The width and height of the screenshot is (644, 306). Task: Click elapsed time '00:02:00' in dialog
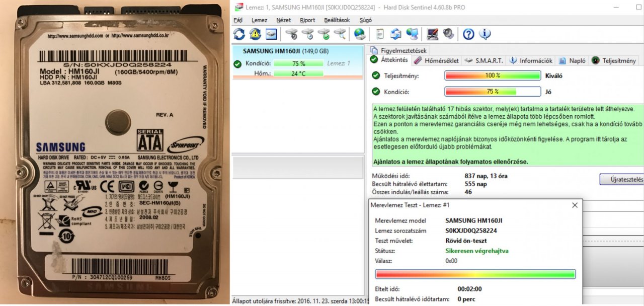[x=469, y=289]
